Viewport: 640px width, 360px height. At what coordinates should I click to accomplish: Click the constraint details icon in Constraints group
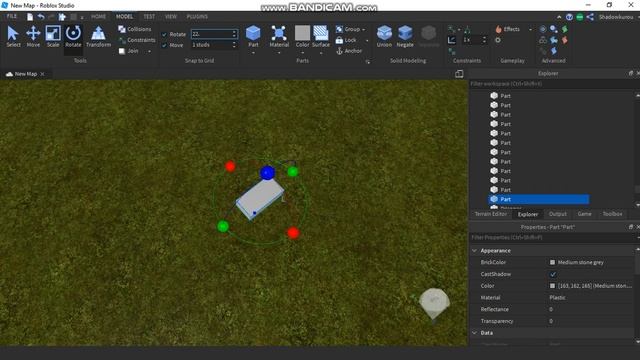(x=452, y=40)
